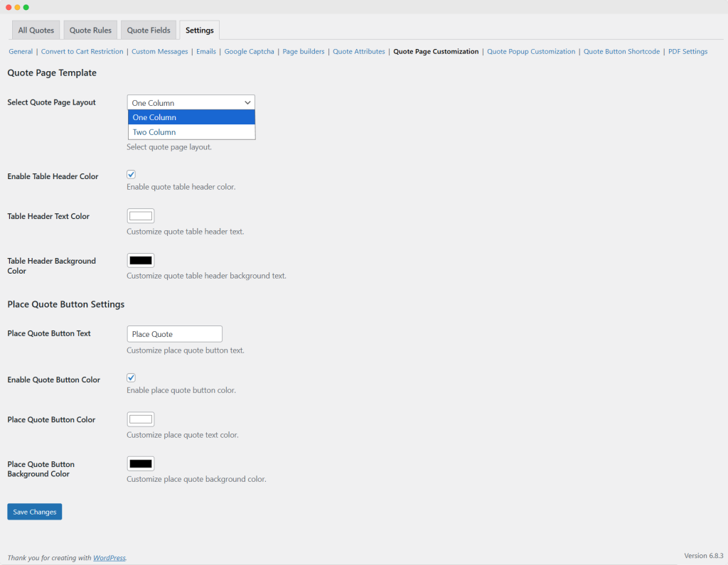Screen dimensions: 728x565
Task: Go to the General settings section
Action: click(x=21, y=52)
